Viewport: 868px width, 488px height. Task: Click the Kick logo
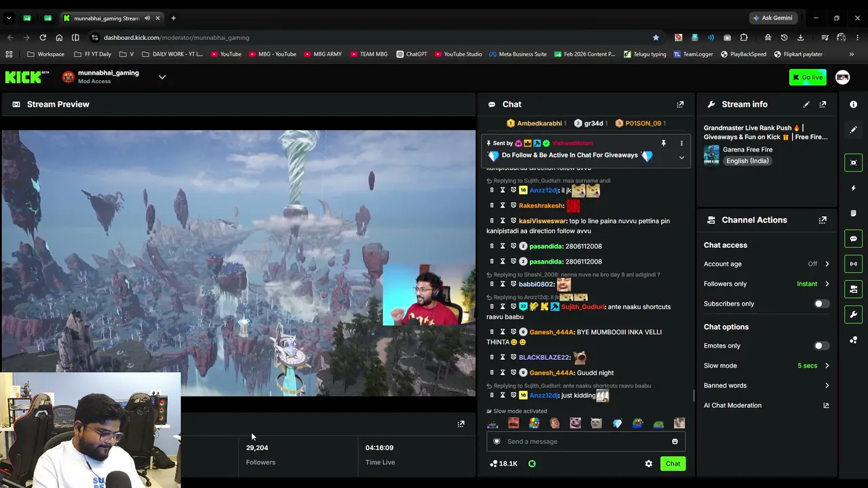pos(27,77)
